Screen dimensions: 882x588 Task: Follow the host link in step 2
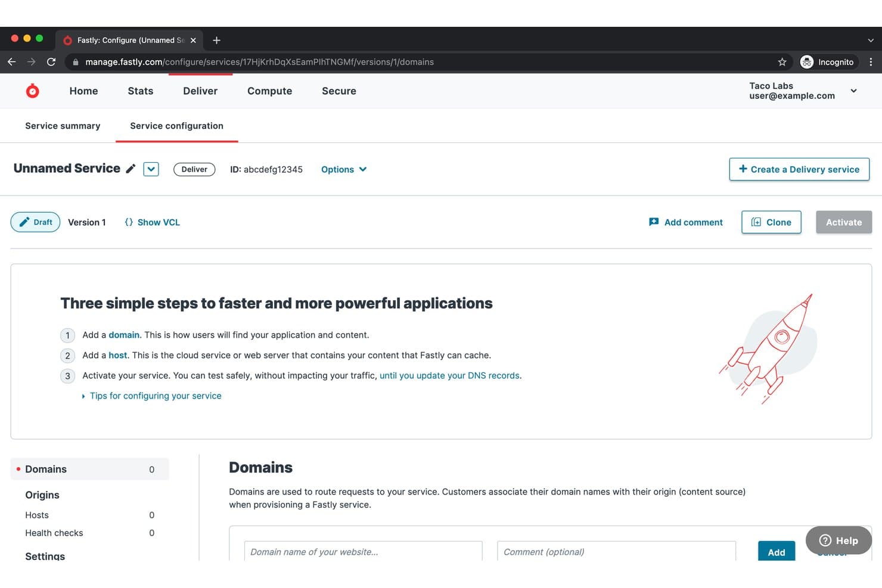[117, 355]
